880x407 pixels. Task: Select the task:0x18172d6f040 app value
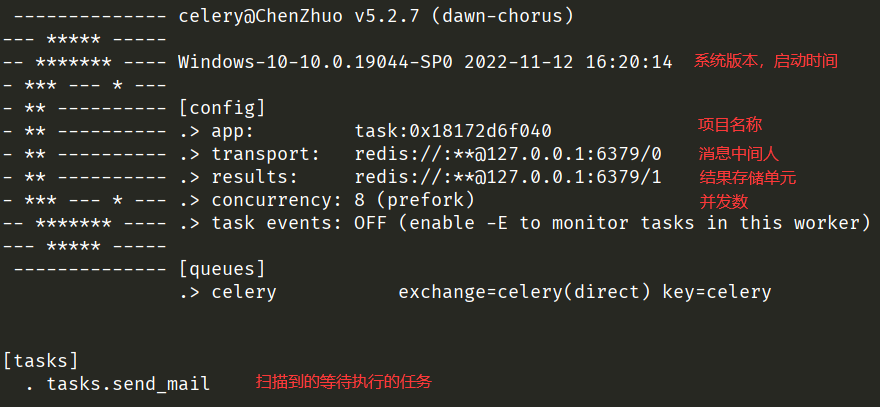click(453, 131)
